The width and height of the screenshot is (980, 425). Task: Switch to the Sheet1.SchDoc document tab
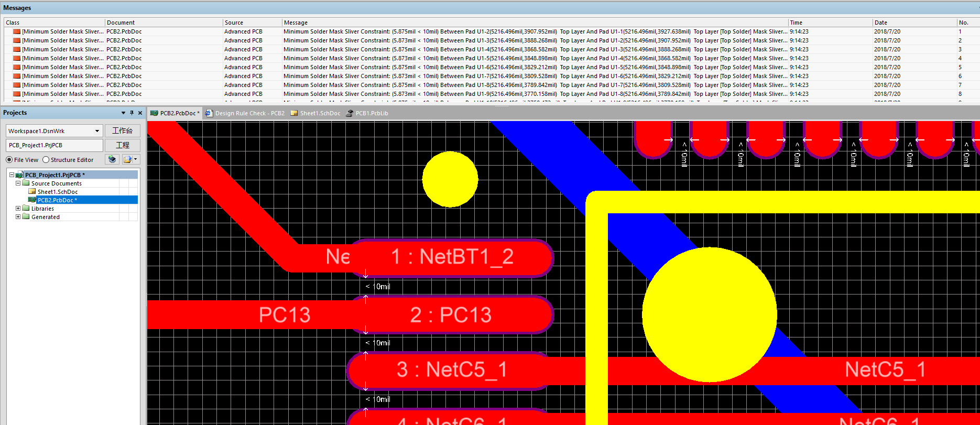click(x=315, y=113)
